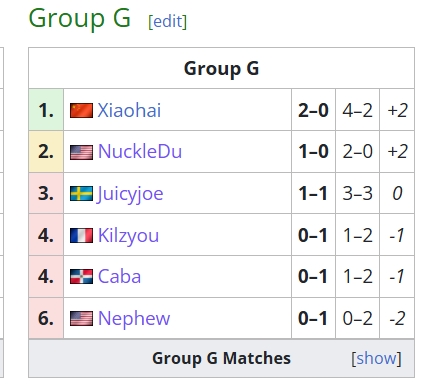Click the green first-place rank cell

coord(46,110)
